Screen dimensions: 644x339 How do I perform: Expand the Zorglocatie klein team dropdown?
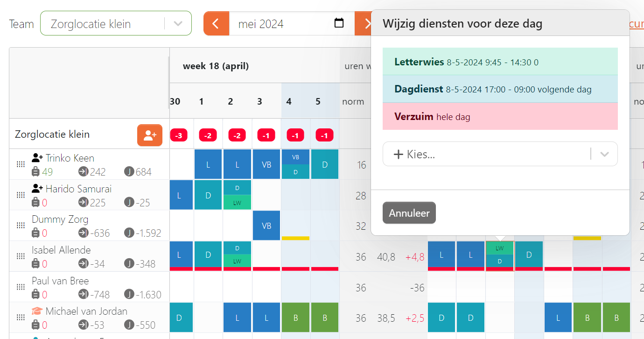[x=178, y=24]
